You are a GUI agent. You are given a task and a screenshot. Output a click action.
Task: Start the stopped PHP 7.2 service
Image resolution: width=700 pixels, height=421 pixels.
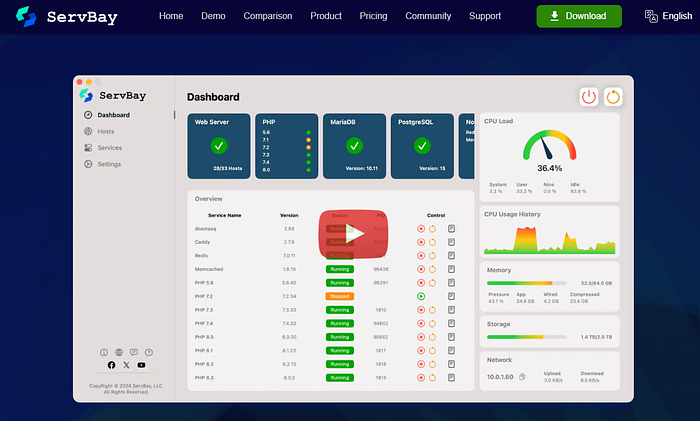421,296
